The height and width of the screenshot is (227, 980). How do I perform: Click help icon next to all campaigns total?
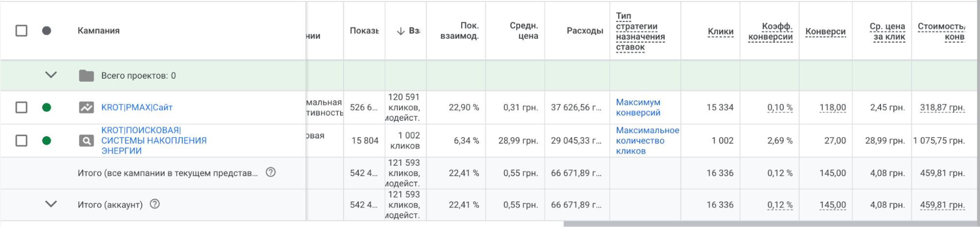pyautogui.click(x=271, y=172)
